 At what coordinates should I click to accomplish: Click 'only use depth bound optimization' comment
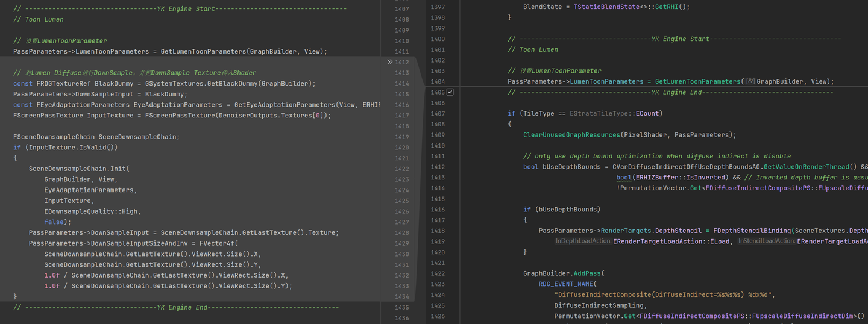pos(657,156)
